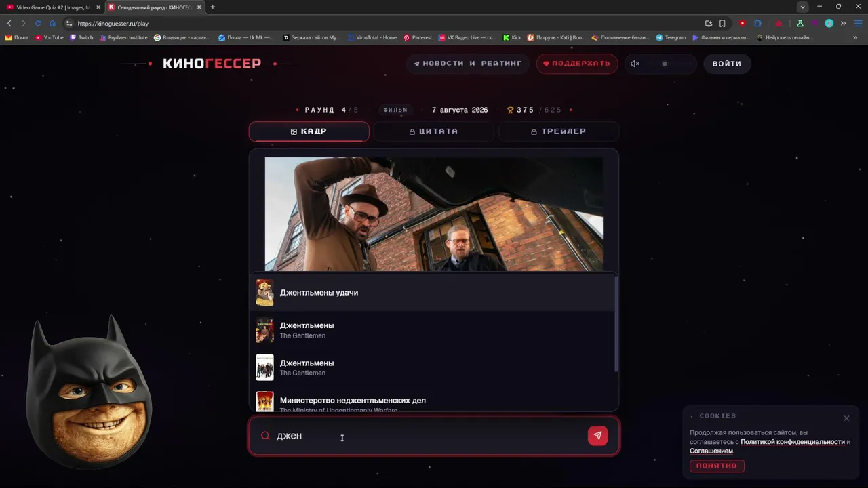Open the Зеркала сайтов bookmark
868x488 pixels.
coord(312,38)
